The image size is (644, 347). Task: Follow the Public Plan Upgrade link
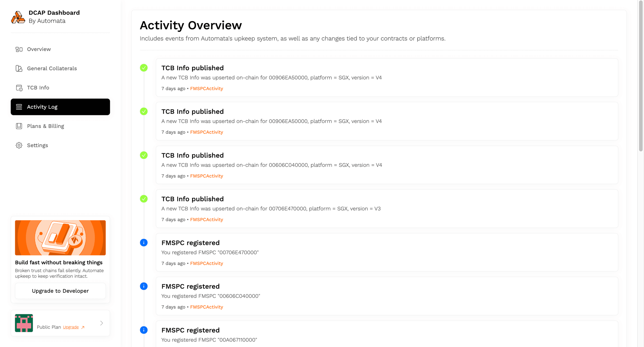click(71, 327)
